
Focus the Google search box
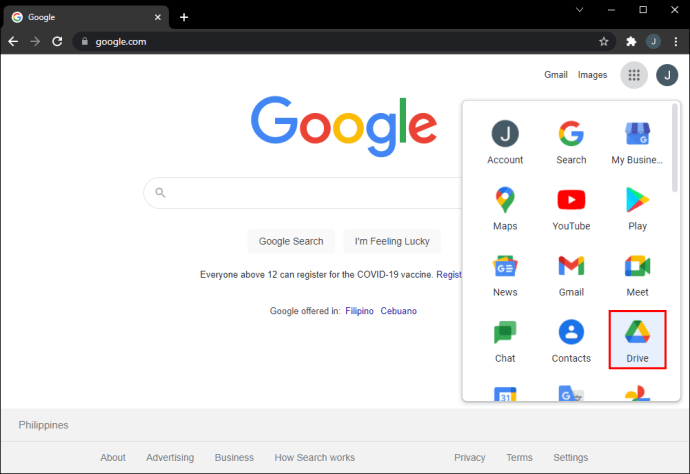[x=304, y=193]
